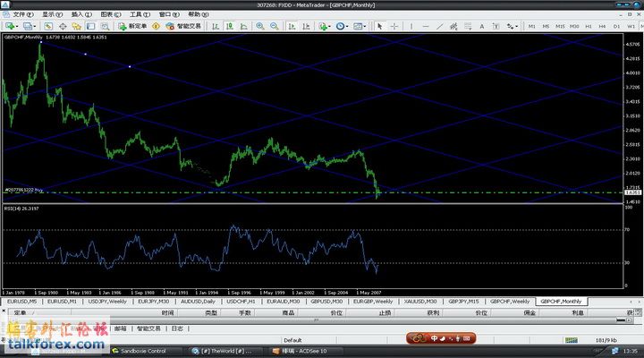Switch to the XAUUSD,M30 chart tab
Screen dimensions: 644x358
point(420,302)
